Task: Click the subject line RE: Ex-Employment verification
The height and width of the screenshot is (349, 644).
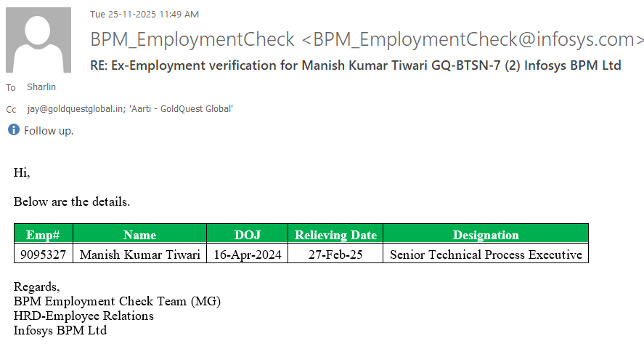Action: point(356,65)
